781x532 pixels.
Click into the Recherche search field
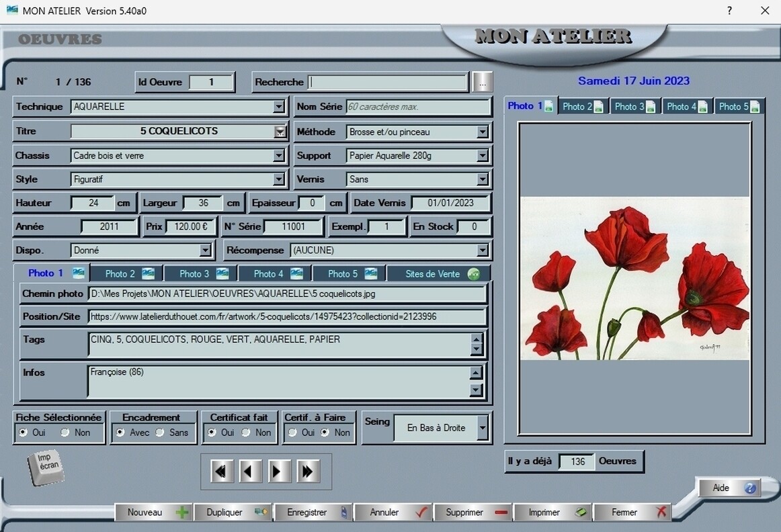click(x=388, y=82)
